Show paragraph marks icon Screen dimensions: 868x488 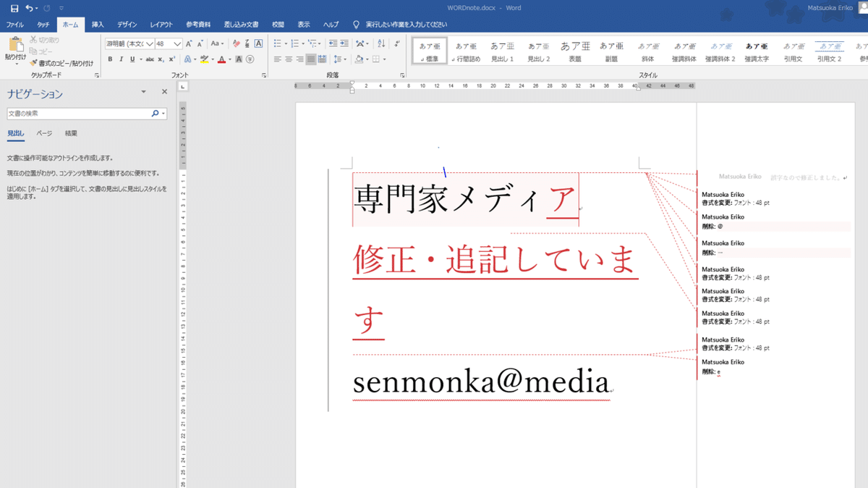click(396, 43)
